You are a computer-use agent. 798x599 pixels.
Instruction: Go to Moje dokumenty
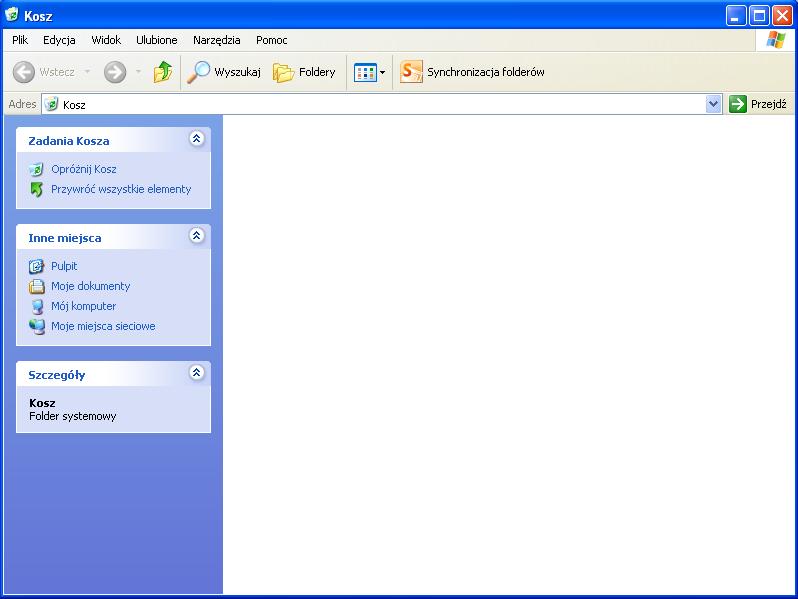90,286
